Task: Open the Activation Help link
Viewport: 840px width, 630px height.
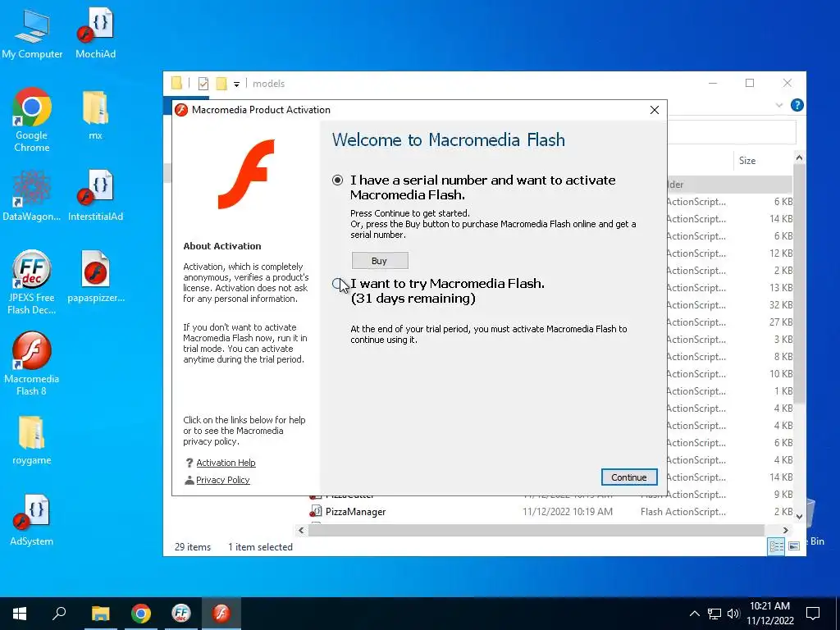Action: (x=226, y=463)
